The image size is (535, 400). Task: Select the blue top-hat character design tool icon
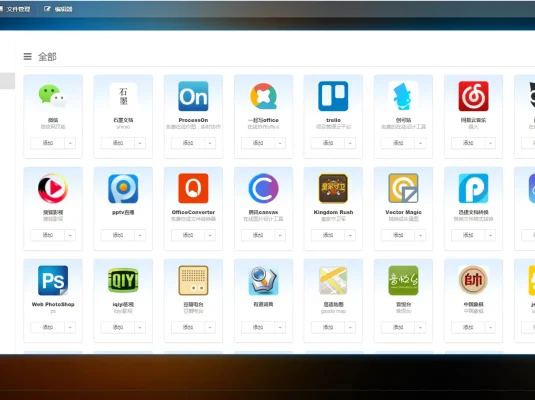403,96
